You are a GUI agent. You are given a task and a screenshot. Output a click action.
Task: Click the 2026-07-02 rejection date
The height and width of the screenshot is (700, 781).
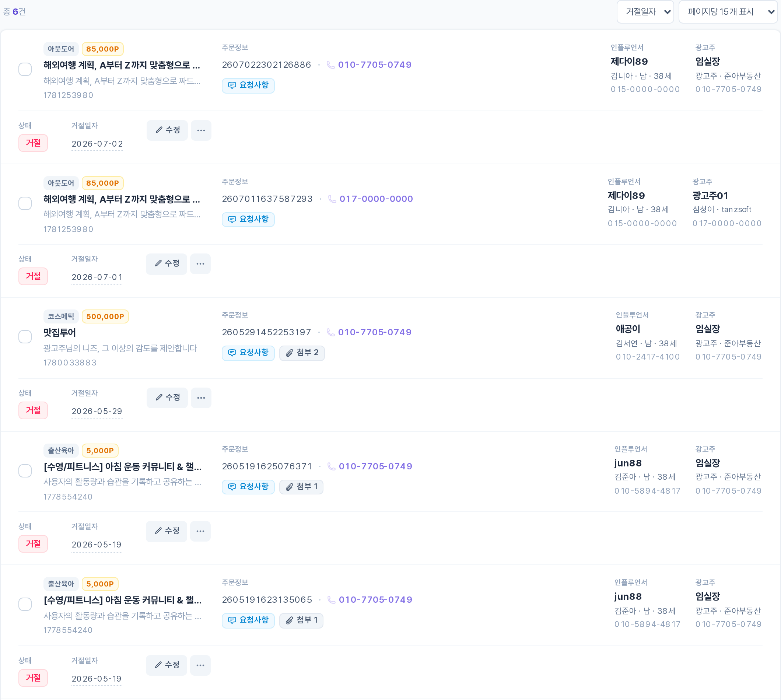tap(97, 144)
